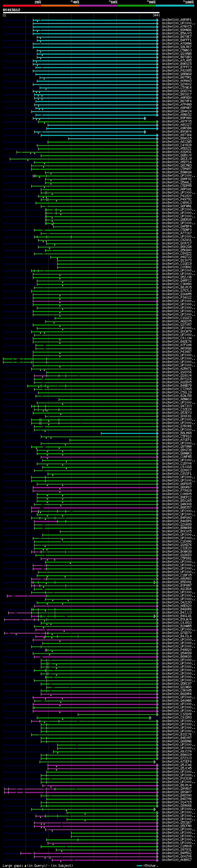
Task: Click UniRef100_A5DT14 entry
Action: point(177,162)
